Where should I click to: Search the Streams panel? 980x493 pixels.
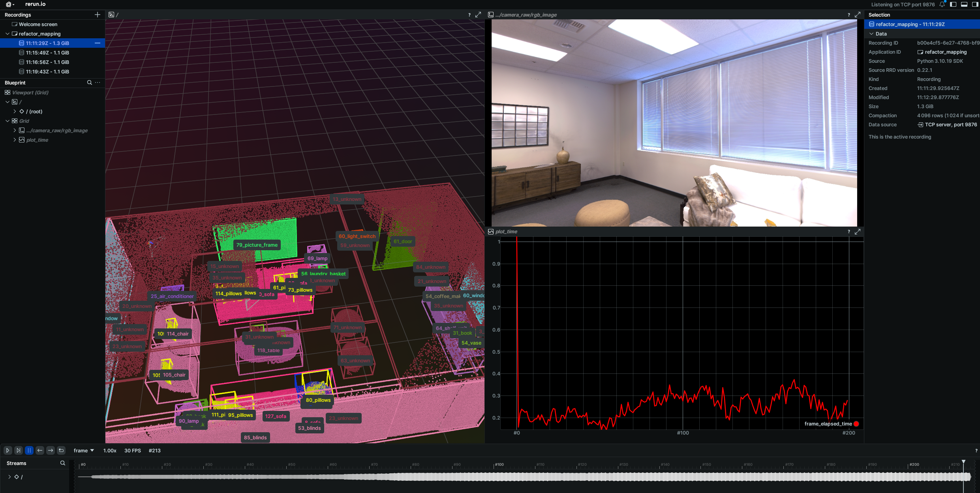(62, 463)
